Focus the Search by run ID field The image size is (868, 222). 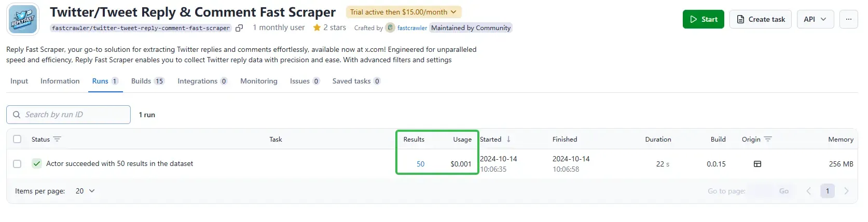click(68, 115)
